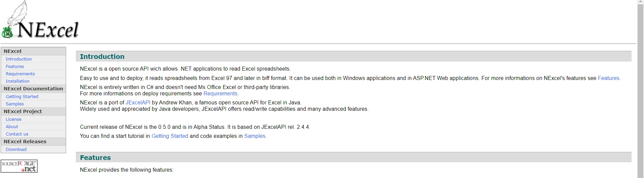Open inline Getting Started tutorial link
Screen dimensions: 644x178
(x=170, y=136)
